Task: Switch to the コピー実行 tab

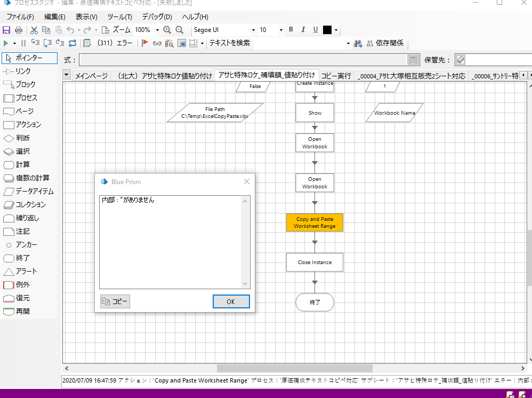Action: pos(336,76)
